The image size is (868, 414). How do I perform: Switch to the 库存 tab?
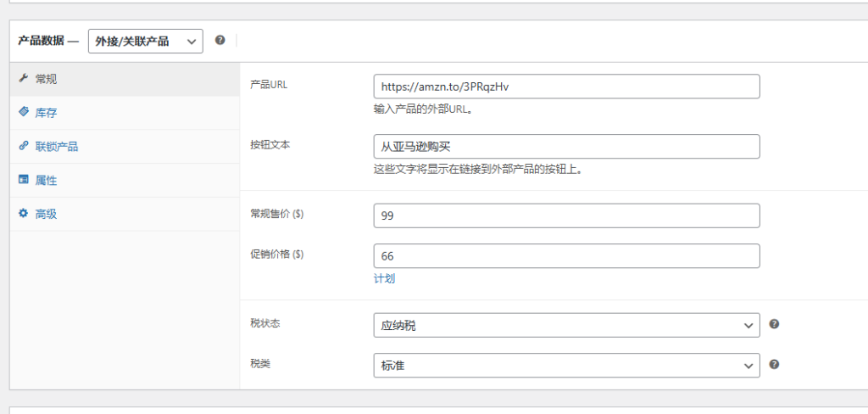[125, 113]
